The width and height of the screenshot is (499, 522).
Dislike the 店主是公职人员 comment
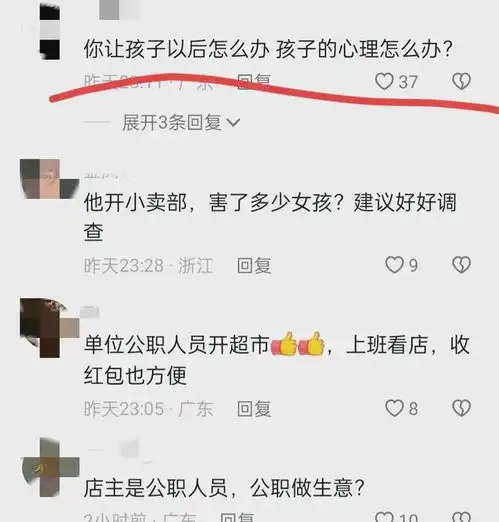[461, 517]
